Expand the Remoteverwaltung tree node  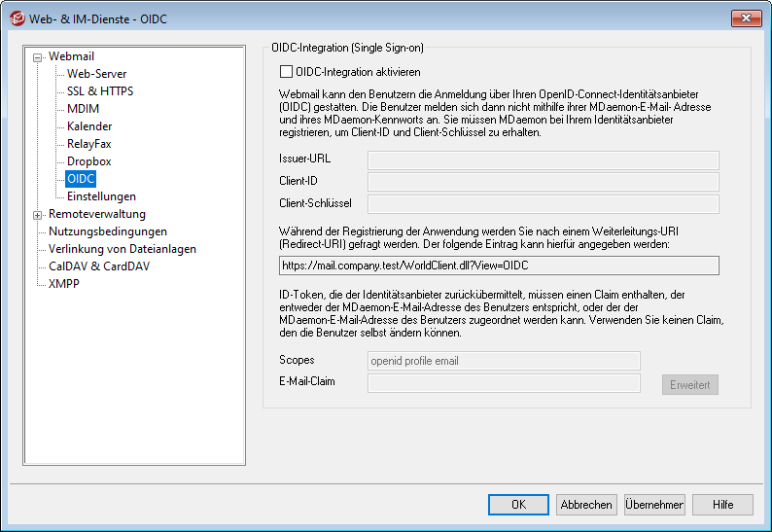coord(38,215)
